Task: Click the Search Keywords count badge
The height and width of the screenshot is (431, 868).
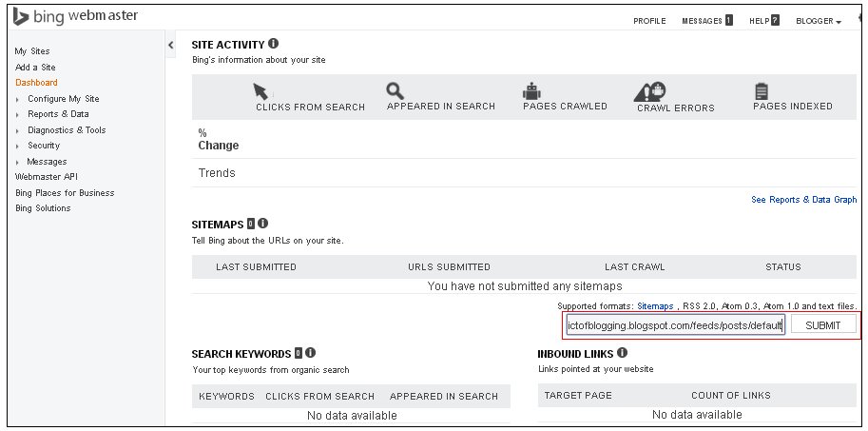Action: (299, 353)
